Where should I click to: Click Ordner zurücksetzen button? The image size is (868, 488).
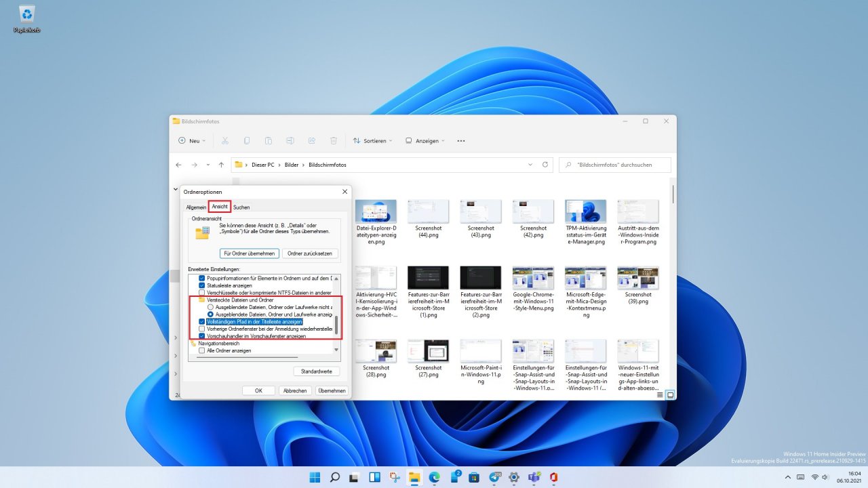(310, 253)
